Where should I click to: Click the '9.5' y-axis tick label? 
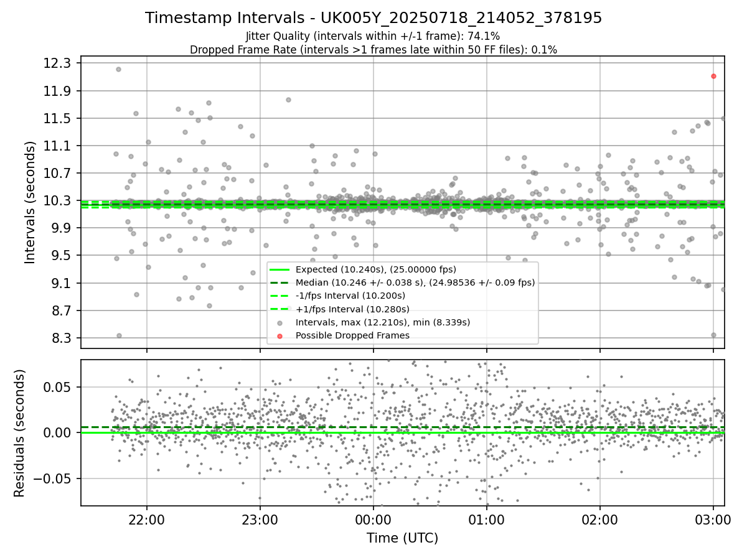coord(62,255)
